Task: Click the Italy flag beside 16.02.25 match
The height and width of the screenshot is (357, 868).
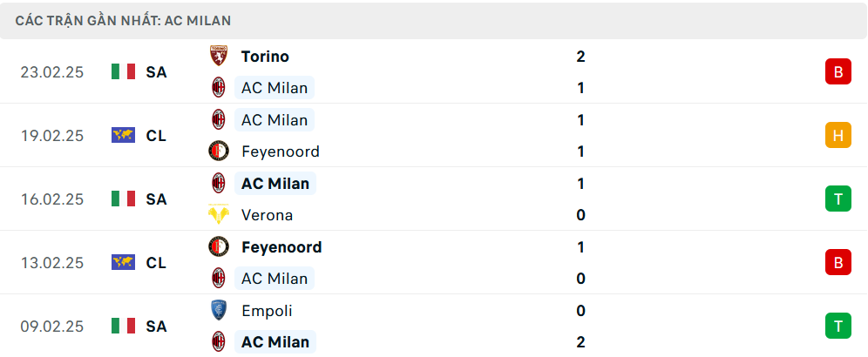Action: [123, 199]
